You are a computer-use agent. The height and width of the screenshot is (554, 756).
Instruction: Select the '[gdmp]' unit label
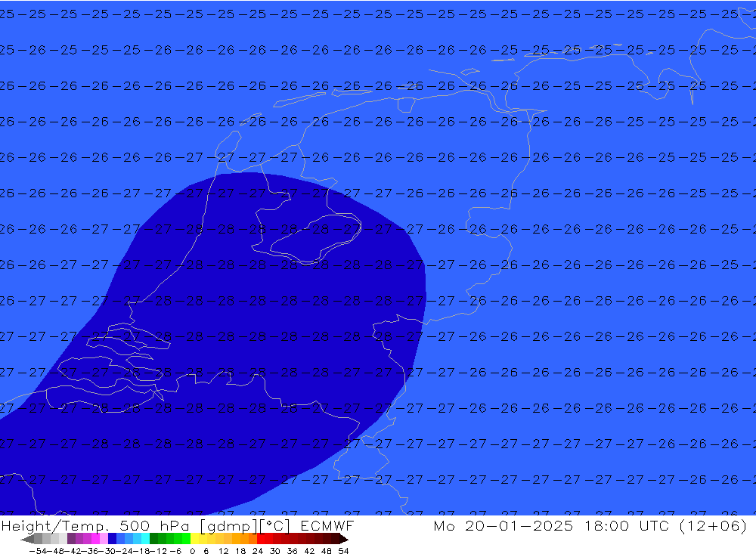click(230, 526)
